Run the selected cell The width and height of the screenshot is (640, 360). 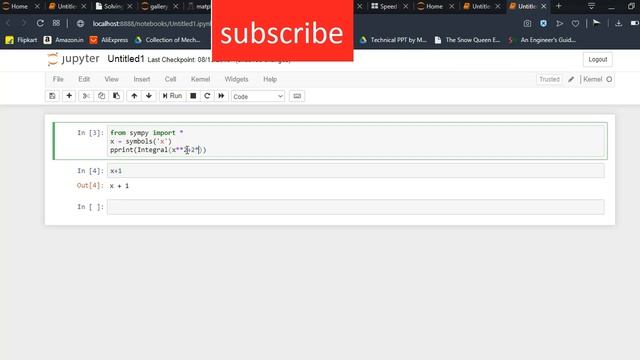[x=172, y=96]
